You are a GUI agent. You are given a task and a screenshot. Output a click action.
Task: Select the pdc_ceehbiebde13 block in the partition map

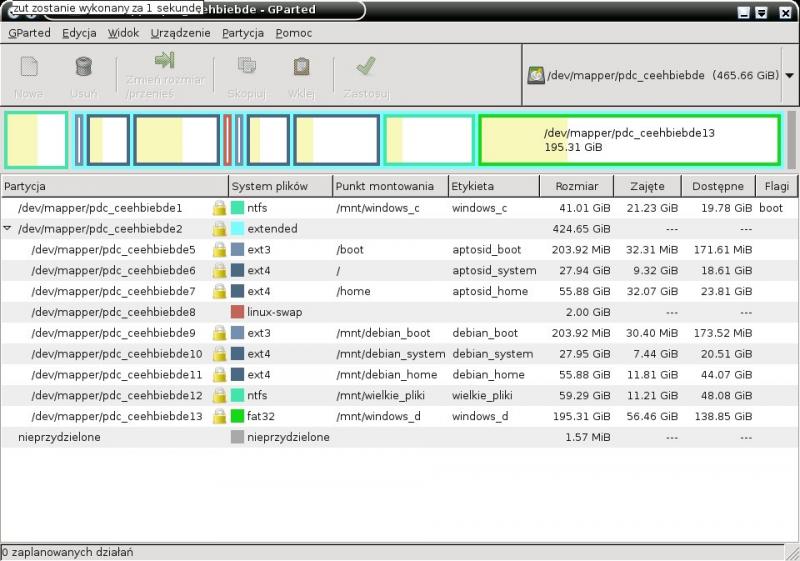tap(628, 140)
